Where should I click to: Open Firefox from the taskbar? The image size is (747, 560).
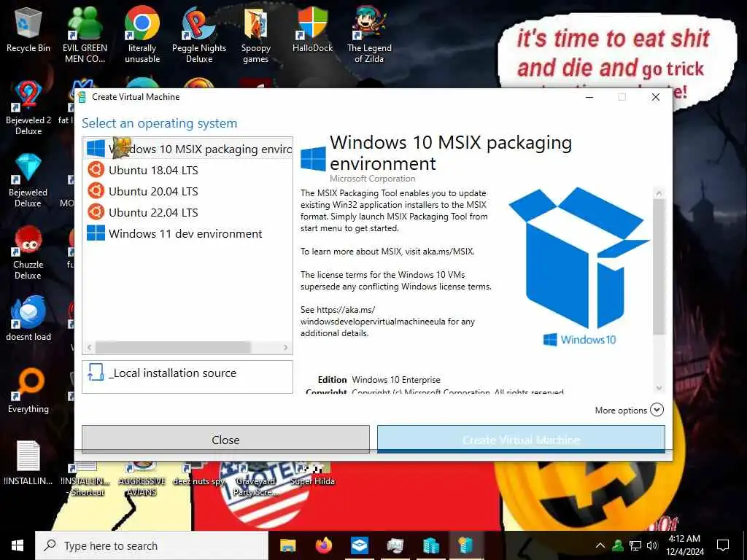(x=323, y=545)
